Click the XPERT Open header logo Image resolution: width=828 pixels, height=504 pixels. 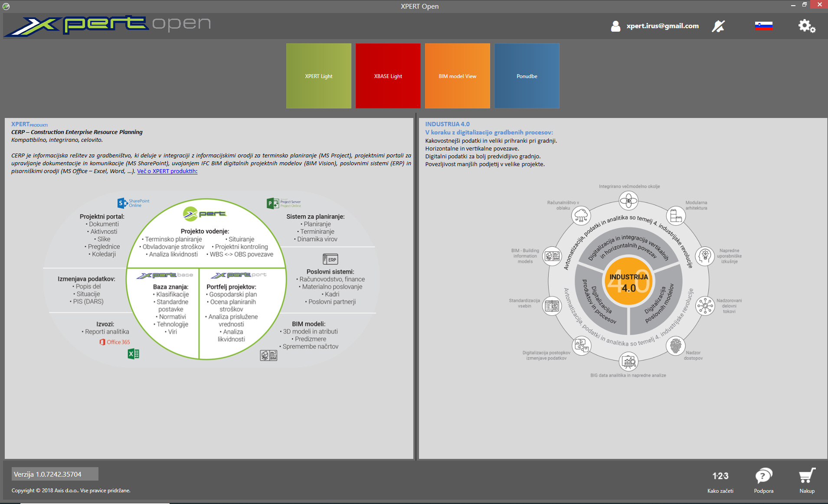(108, 25)
